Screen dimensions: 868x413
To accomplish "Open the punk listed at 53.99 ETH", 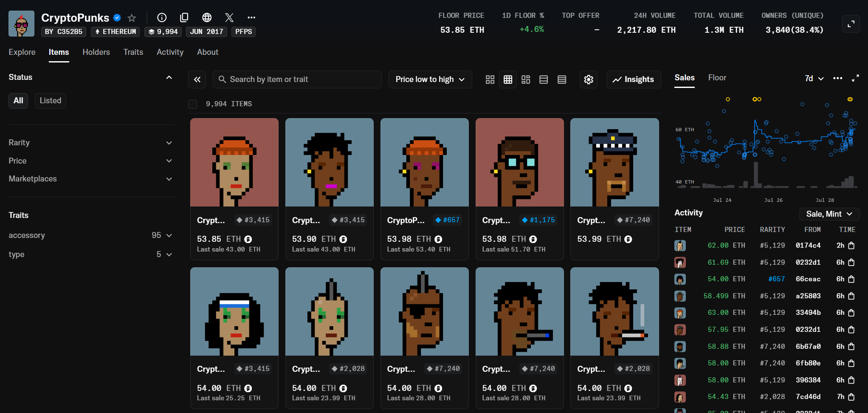I will (614, 163).
